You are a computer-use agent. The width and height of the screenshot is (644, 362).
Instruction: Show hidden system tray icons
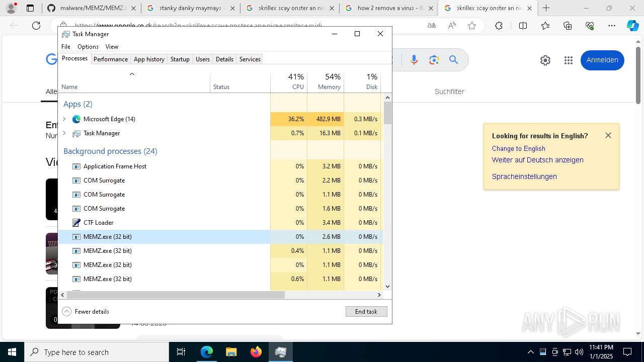pyautogui.click(x=530, y=352)
